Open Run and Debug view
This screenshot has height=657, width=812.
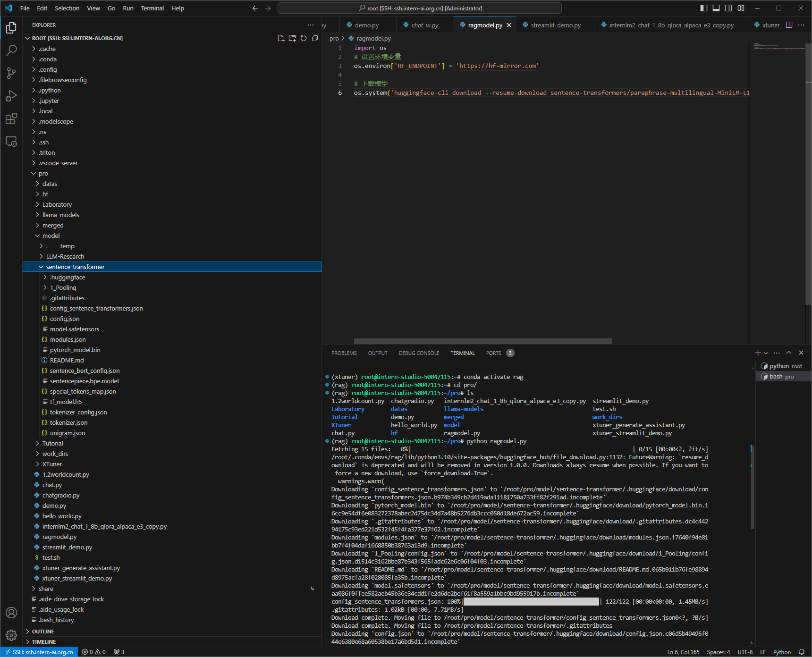pyautogui.click(x=11, y=96)
